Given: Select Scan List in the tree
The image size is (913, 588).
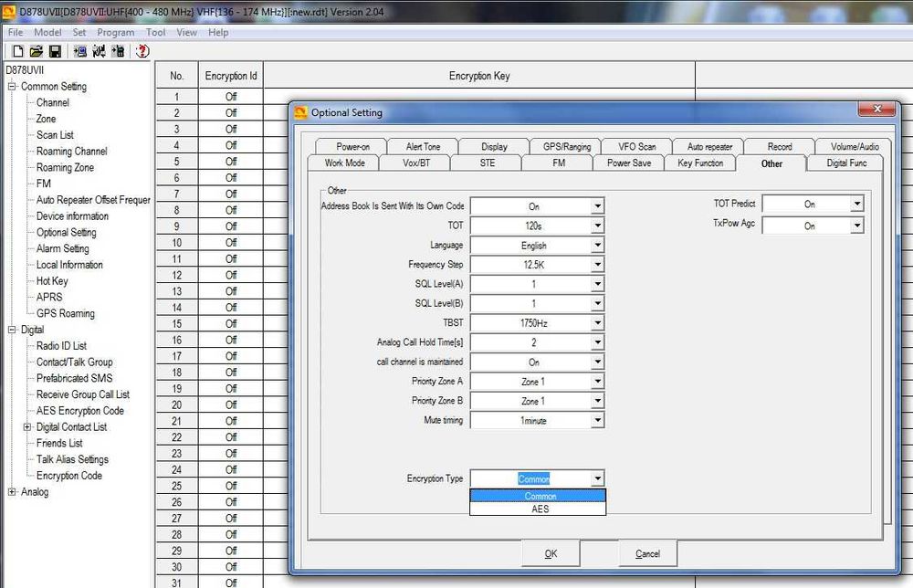Looking at the screenshot, I should [55, 135].
